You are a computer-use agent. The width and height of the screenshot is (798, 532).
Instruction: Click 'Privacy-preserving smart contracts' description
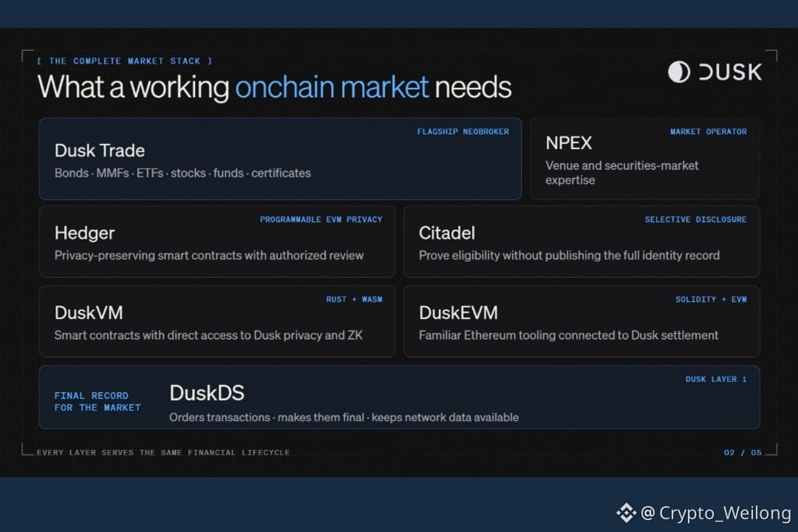point(209,256)
